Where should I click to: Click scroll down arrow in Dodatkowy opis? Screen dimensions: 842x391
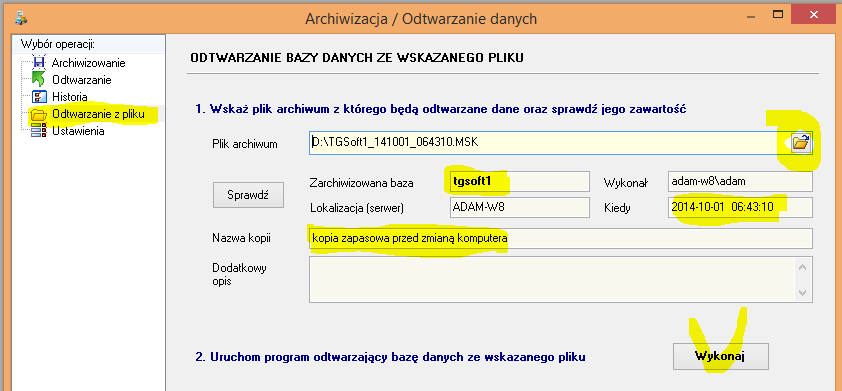click(803, 293)
